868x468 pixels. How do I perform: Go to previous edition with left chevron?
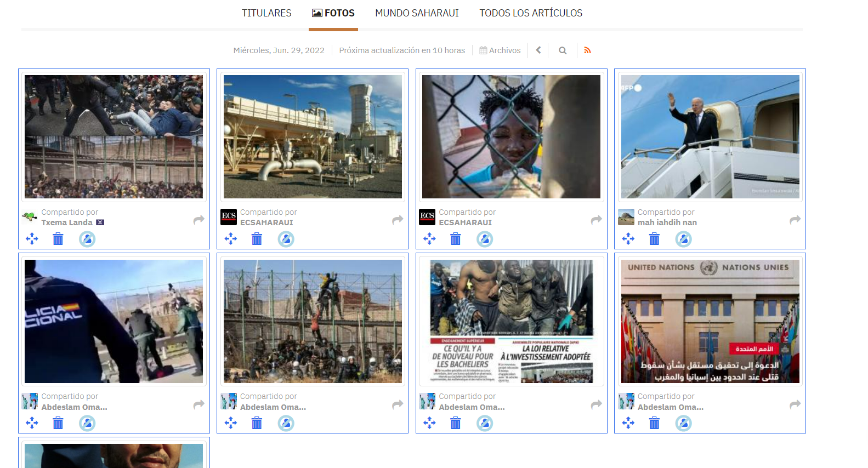pyautogui.click(x=538, y=50)
